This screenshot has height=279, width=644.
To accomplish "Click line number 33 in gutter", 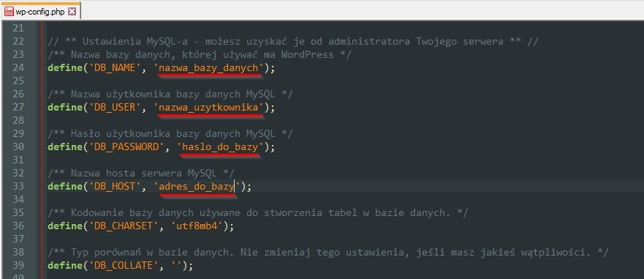I will [x=18, y=187].
